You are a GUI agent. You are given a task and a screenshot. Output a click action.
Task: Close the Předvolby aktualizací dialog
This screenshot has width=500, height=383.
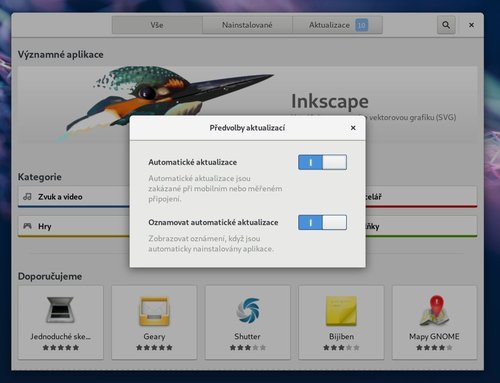click(x=353, y=128)
